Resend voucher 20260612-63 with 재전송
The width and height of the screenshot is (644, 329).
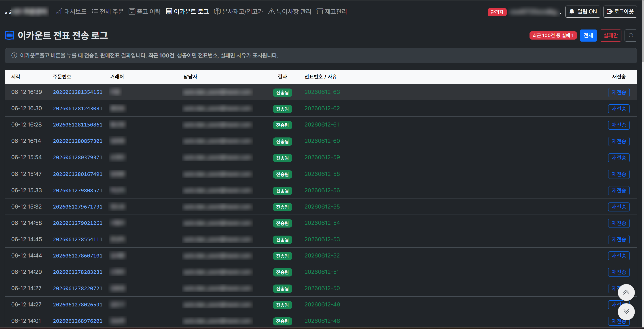[619, 93]
